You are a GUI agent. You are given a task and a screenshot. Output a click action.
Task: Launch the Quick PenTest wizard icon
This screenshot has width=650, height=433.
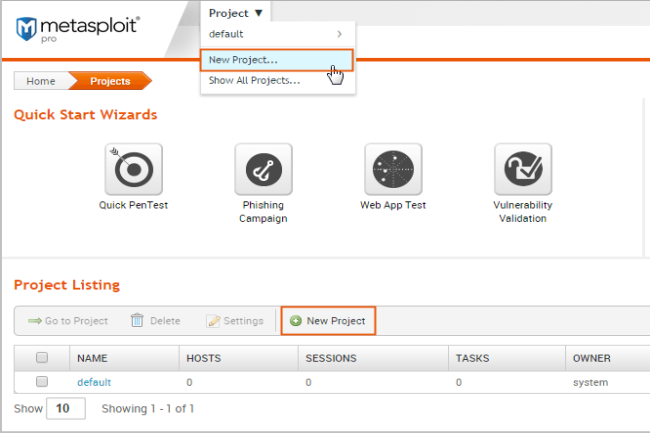[x=134, y=171]
